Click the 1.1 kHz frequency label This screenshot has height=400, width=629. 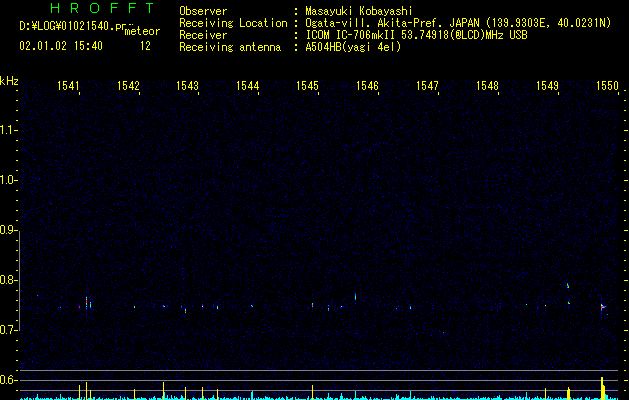(x=9, y=130)
